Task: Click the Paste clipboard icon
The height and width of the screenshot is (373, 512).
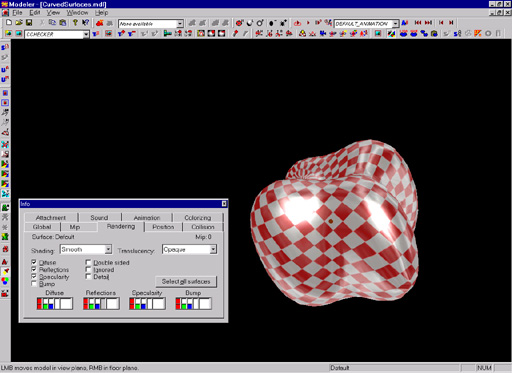Action: tap(62, 23)
